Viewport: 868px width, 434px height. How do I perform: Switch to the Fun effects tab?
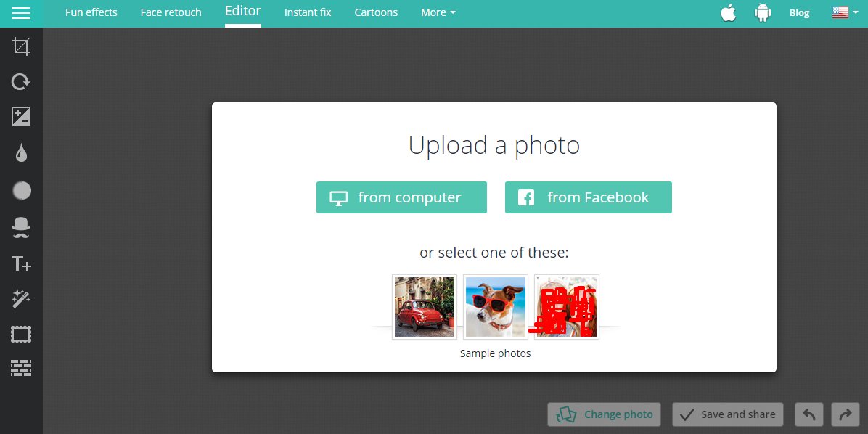point(91,13)
